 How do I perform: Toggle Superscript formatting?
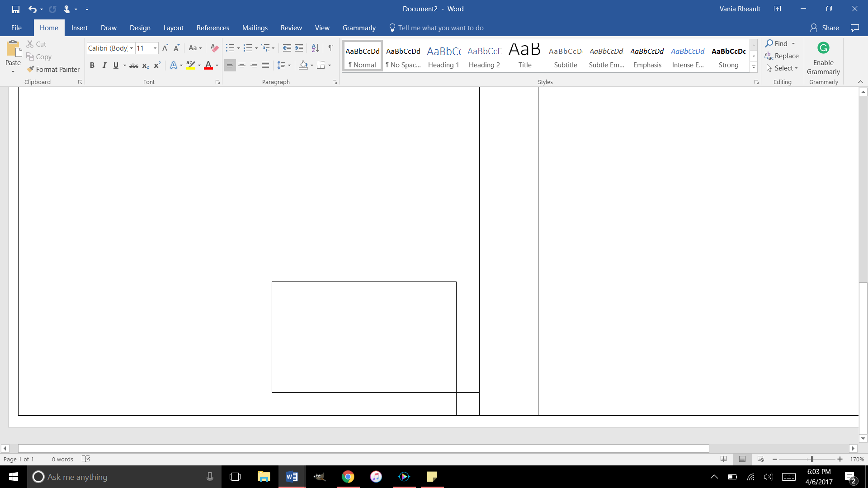[157, 65]
